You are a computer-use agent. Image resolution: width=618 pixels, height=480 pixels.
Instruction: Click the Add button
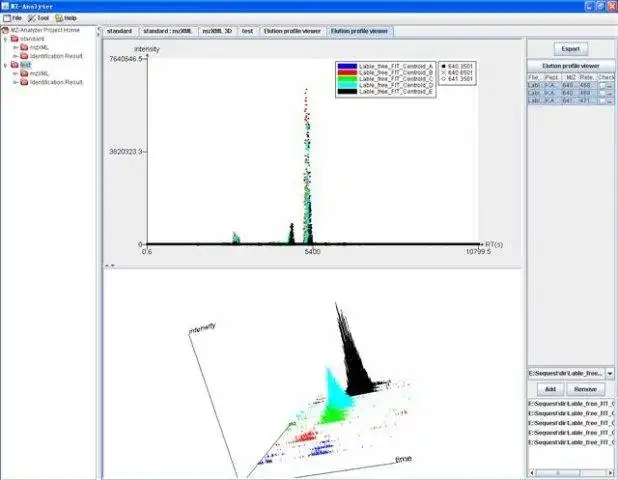[x=550, y=389]
